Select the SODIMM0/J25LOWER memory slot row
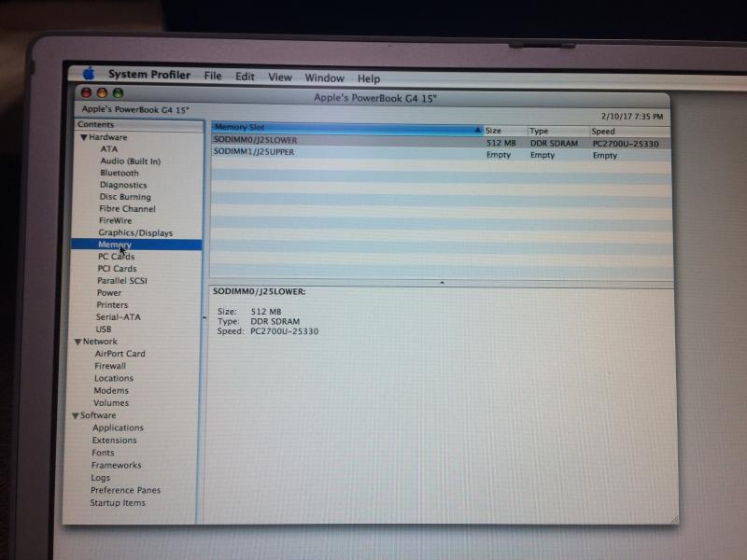Image resolution: width=747 pixels, height=560 pixels. 441,142
